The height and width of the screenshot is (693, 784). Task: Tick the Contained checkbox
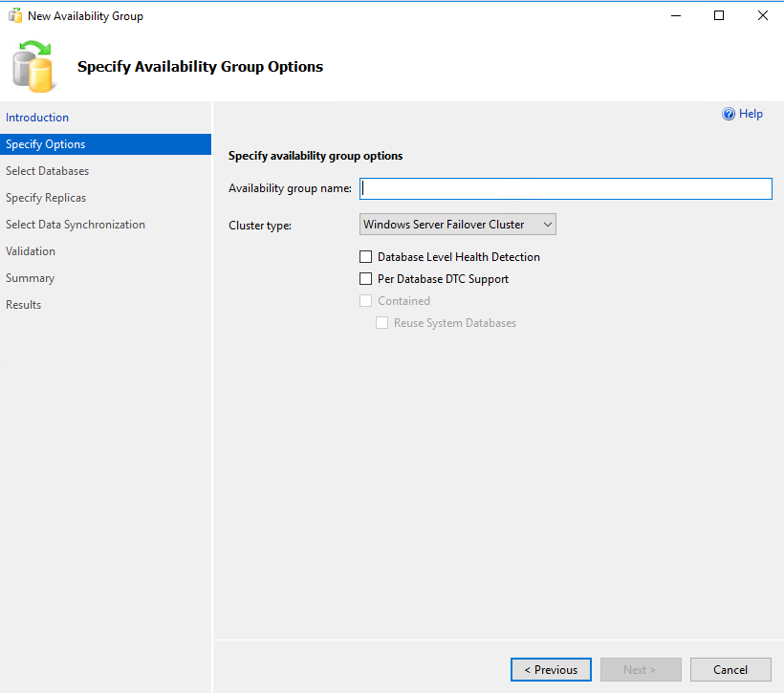(366, 301)
